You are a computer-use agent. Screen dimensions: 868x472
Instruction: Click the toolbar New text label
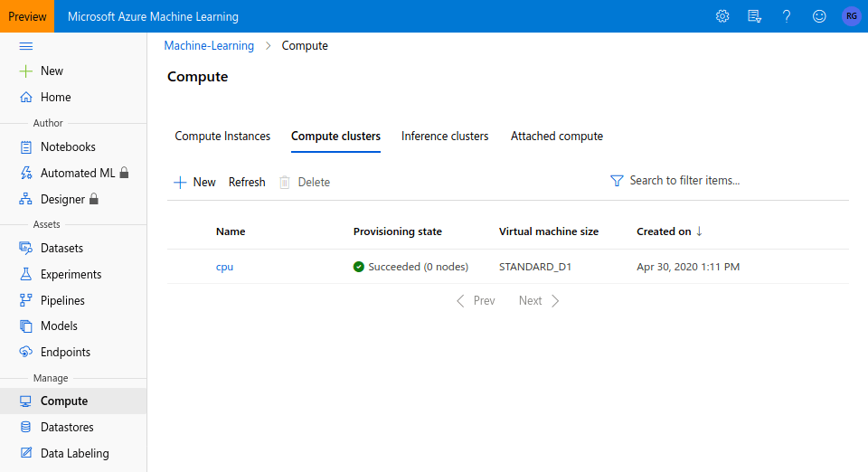(x=204, y=182)
